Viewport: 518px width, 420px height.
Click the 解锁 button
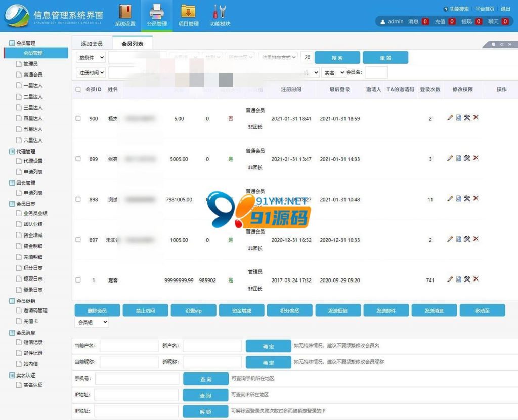[205, 411]
